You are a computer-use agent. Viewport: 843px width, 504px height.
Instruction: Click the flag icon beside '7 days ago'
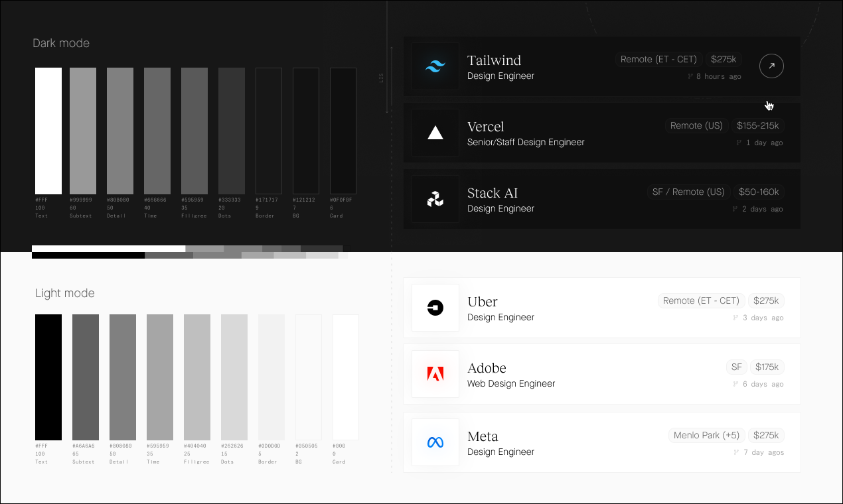click(x=735, y=452)
